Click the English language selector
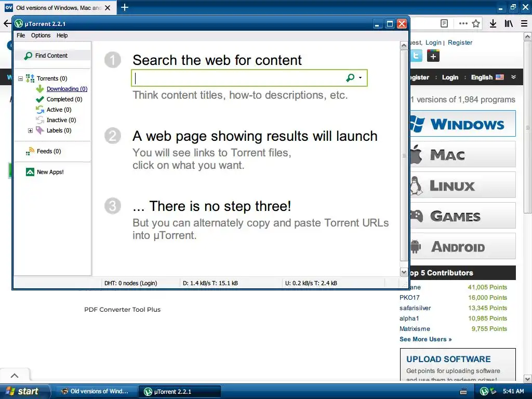The height and width of the screenshot is (399, 532). [x=487, y=77]
